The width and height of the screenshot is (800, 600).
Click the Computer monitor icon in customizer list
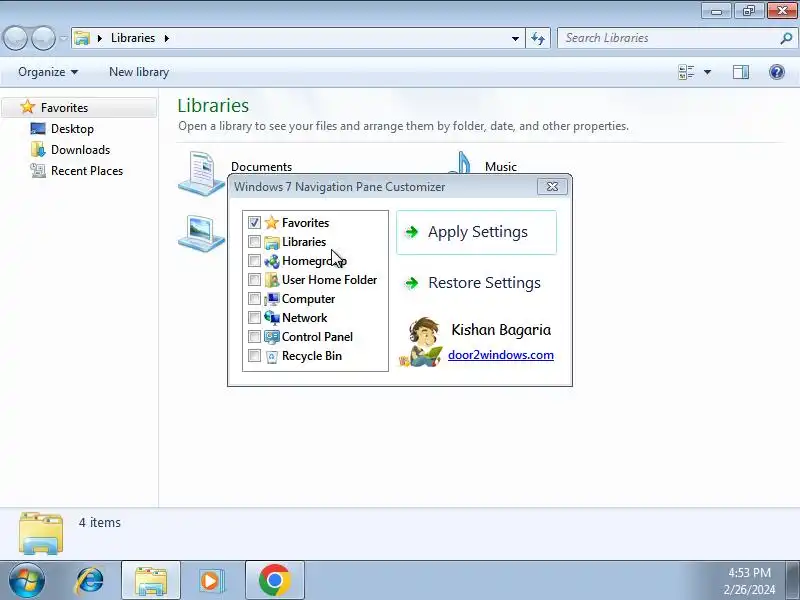(x=271, y=298)
